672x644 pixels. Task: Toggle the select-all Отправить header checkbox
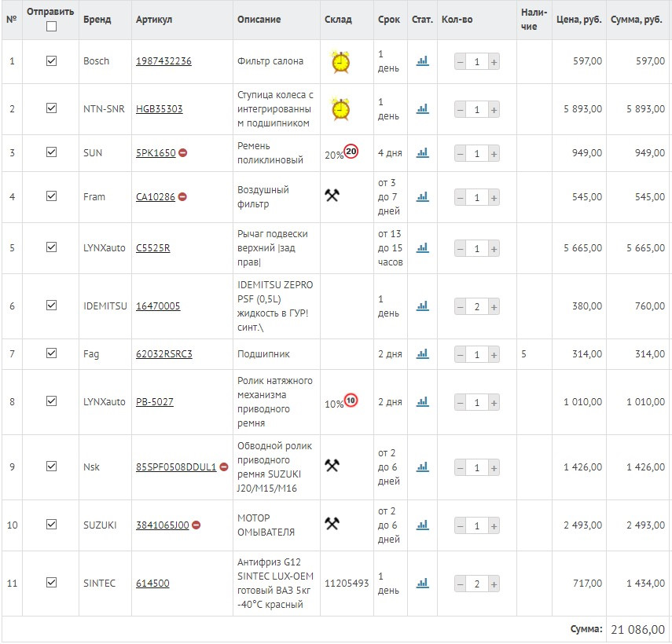51,27
